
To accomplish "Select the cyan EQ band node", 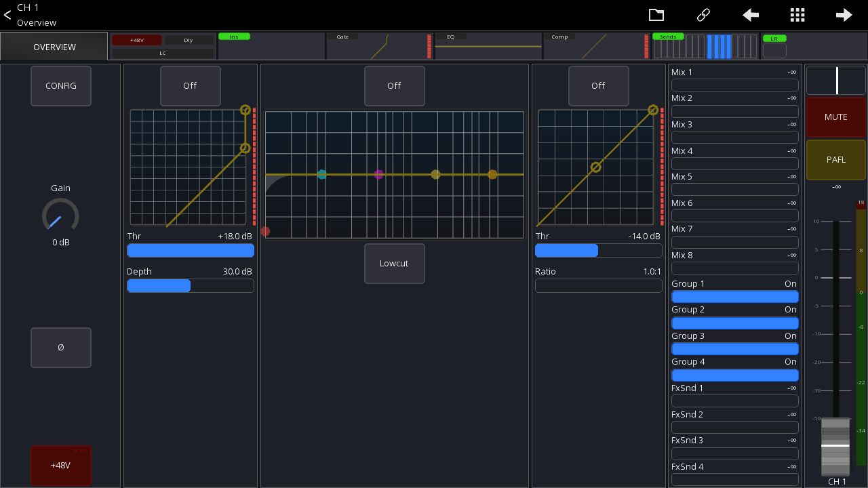I will pos(322,174).
